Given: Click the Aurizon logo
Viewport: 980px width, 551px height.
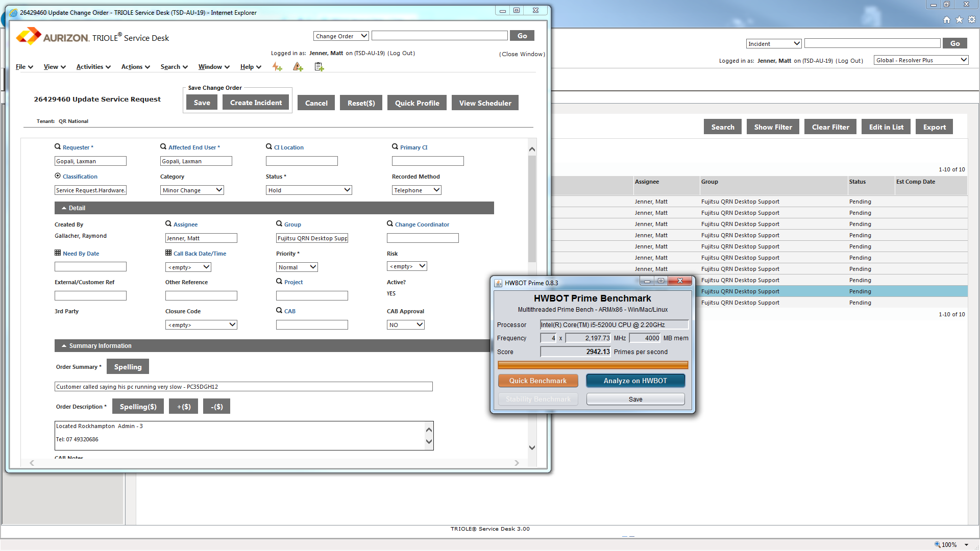Looking at the screenshot, I should (x=53, y=37).
